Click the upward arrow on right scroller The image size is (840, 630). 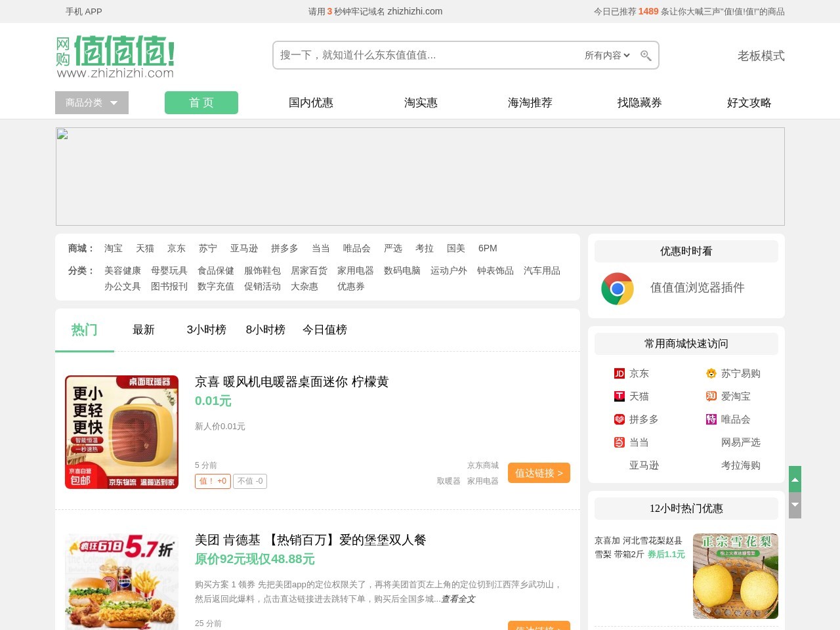795,479
